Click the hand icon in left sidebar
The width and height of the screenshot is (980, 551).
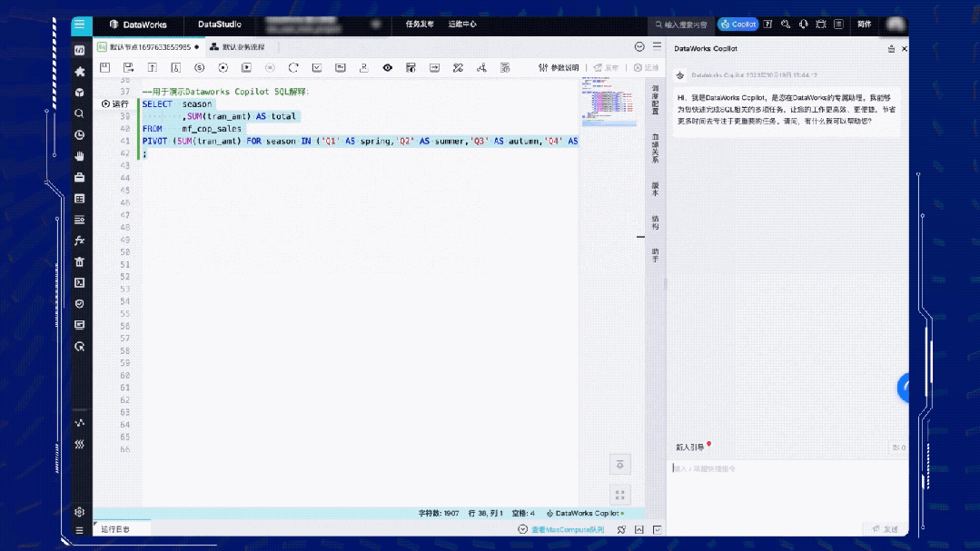click(79, 156)
